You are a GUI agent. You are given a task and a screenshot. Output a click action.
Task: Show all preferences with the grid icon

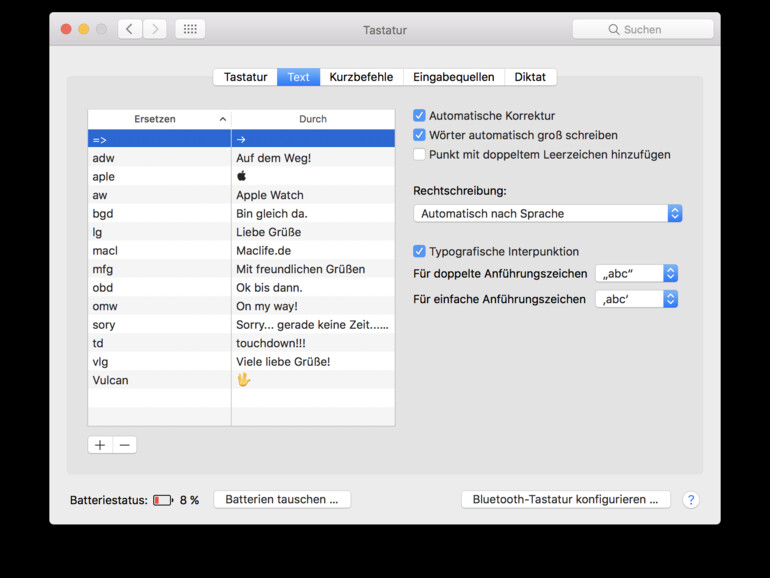190,29
